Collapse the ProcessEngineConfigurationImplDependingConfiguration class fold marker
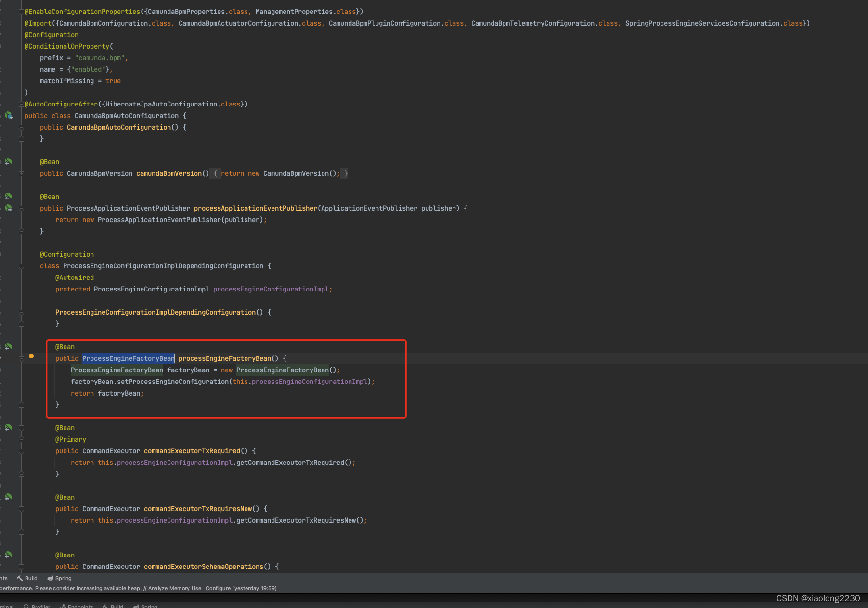The width and height of the screenshot is (868, 608). pyautogui.click(x=21, y=266)
